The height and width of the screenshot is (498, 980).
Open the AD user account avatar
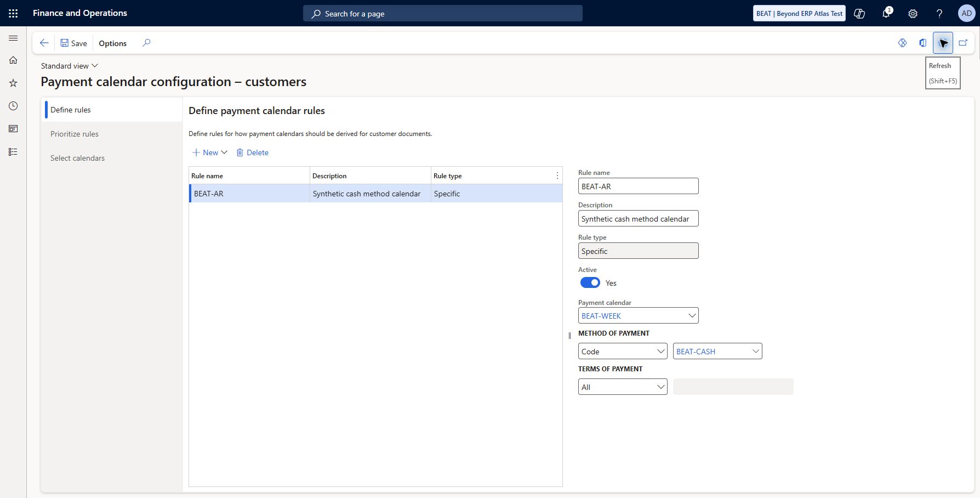(x=966, y=14)
